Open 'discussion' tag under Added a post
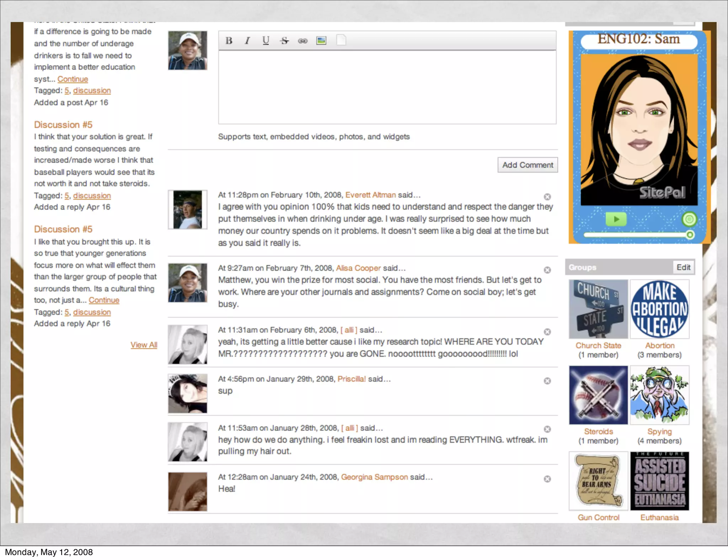The height and width of the screenshot is (560, 728). point(92,91)
